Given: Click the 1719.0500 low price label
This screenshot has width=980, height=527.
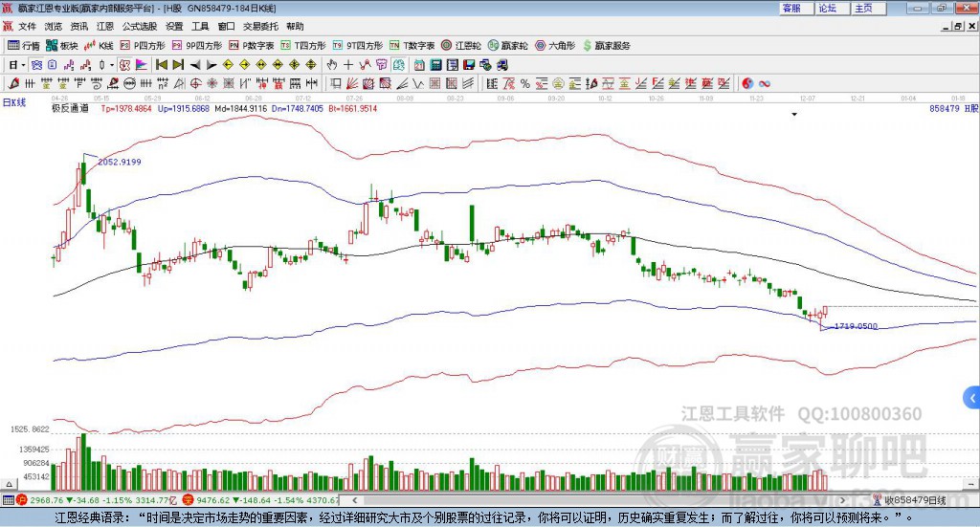Looking at the screenshot, I should coord(857,326).
